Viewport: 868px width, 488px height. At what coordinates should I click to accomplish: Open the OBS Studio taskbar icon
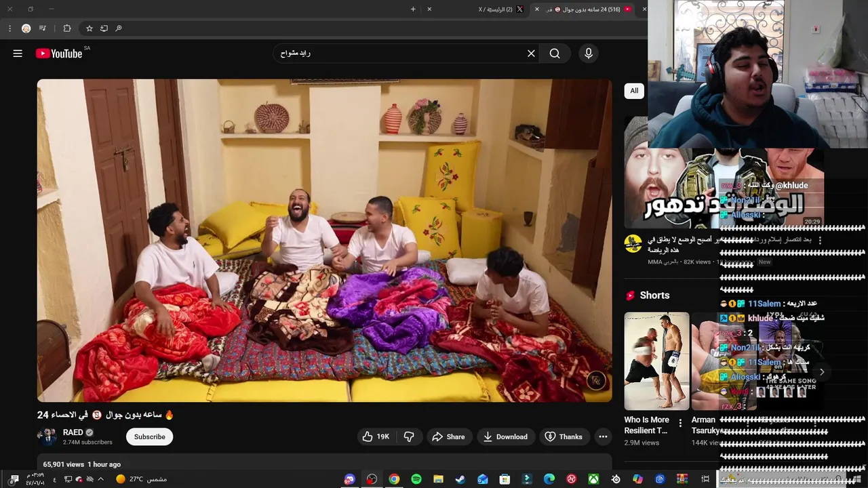point(372,479)
